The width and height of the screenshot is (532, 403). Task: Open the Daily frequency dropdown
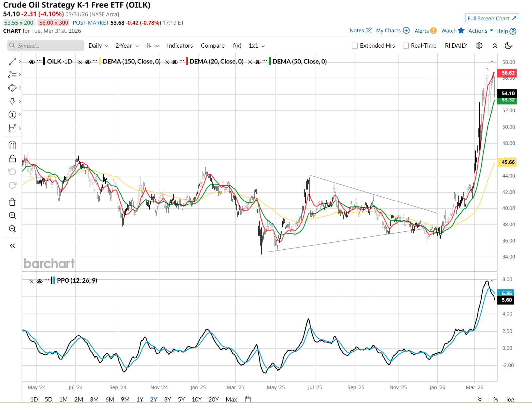[x=98, y=46]
